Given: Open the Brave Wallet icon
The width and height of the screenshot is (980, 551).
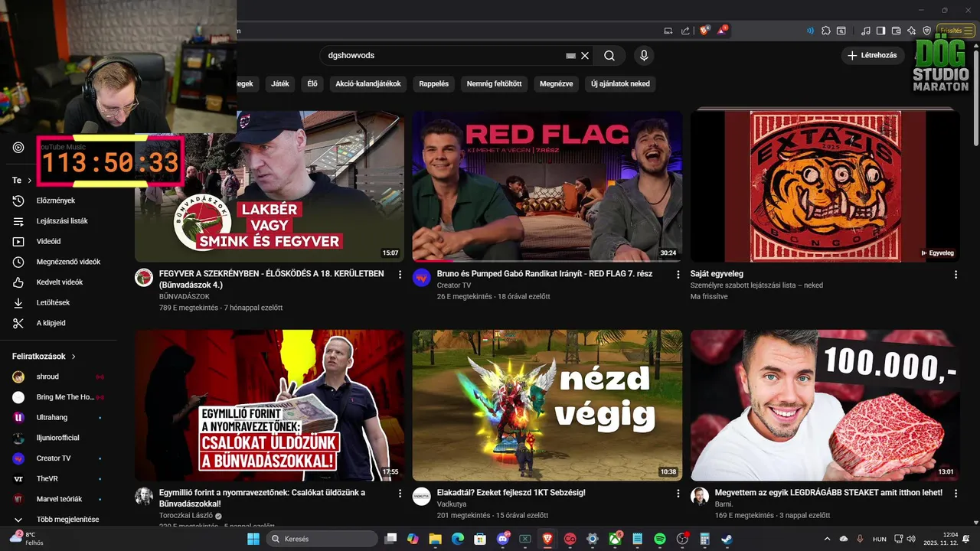Looking at the screenshot, I should tap(897, 31).
